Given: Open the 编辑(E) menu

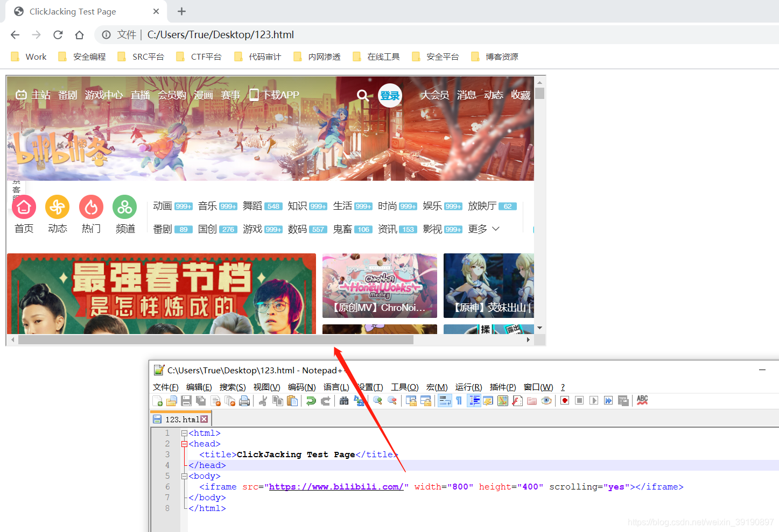Looking at the screenshot, I should (199, 387).
